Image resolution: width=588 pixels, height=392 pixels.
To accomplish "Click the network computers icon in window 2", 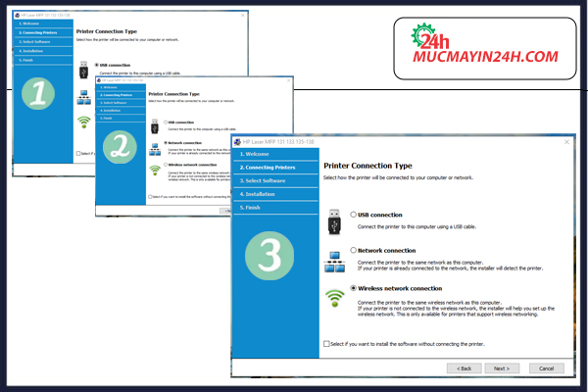I will point(155,149).
